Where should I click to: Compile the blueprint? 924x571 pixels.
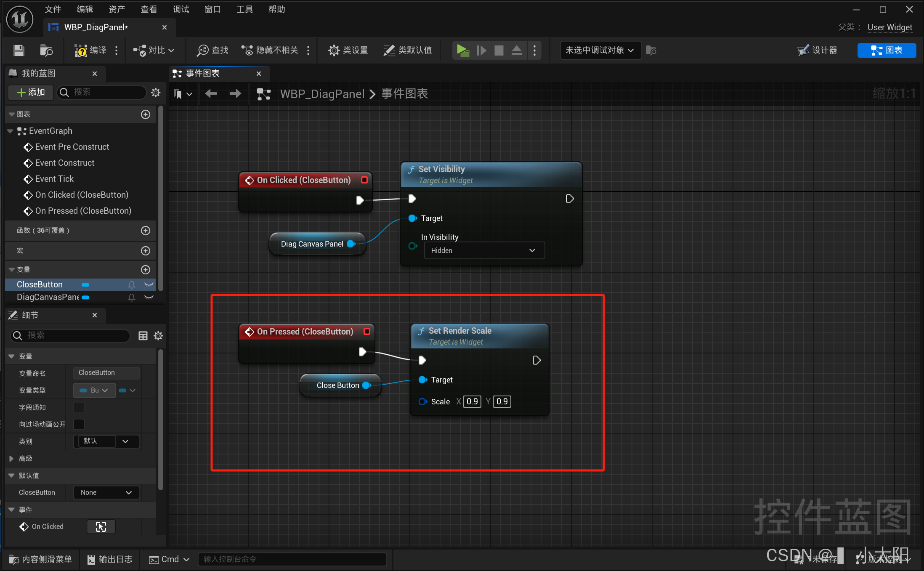(90, 50)
